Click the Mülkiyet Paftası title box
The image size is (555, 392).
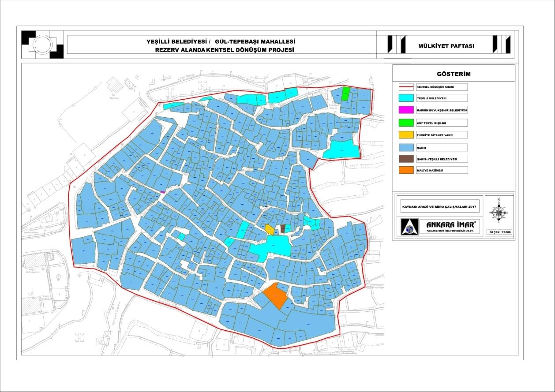point(446,45)
